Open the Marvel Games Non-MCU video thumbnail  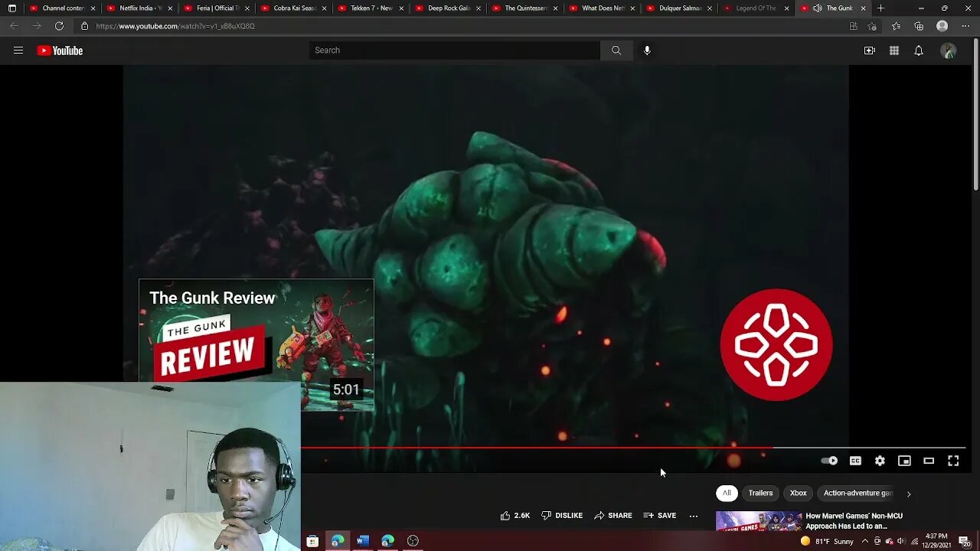[758, 521]
